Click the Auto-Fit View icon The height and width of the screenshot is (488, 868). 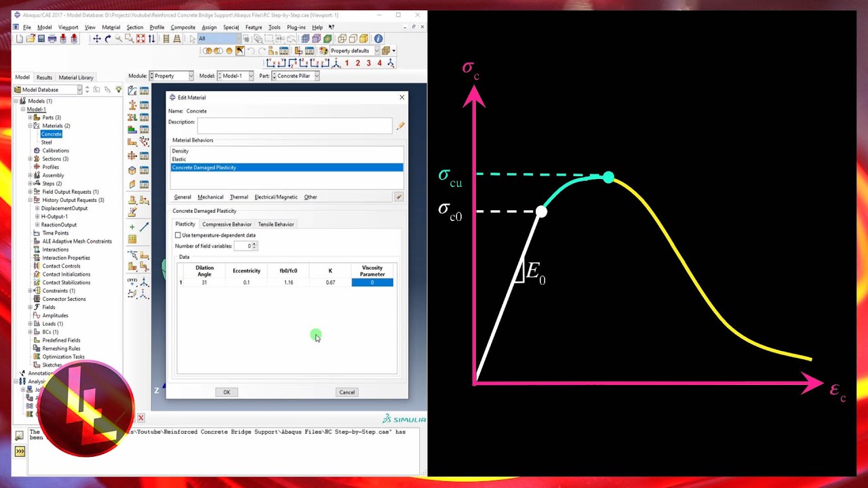pyautogui.click(x=140, y=39)
